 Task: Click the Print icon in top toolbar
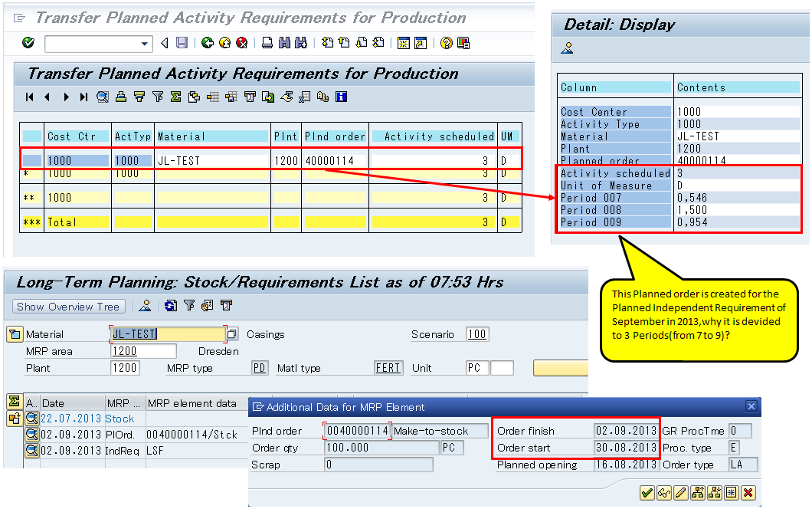(267, 43)
